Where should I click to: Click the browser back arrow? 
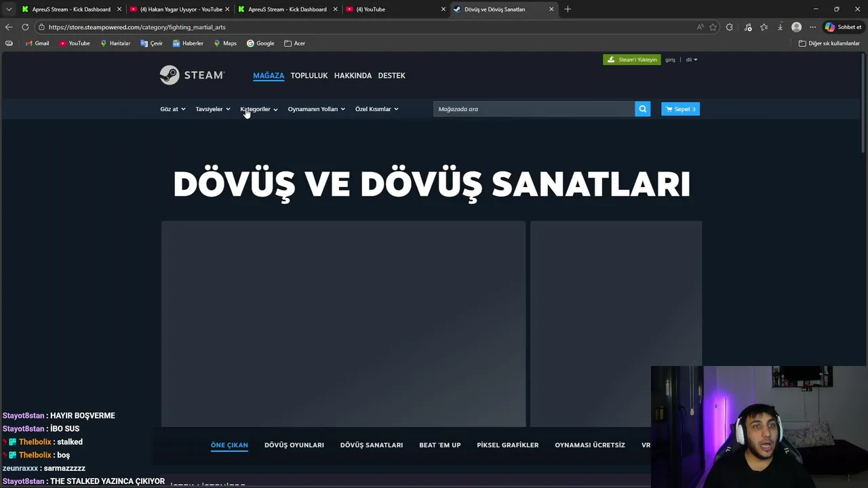point(8,27)
